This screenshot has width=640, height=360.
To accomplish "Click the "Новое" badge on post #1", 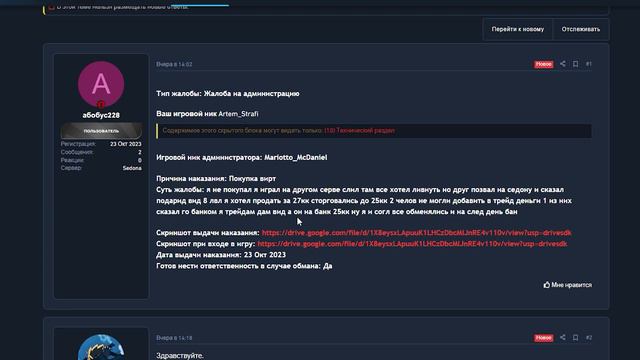I will 543,64.
